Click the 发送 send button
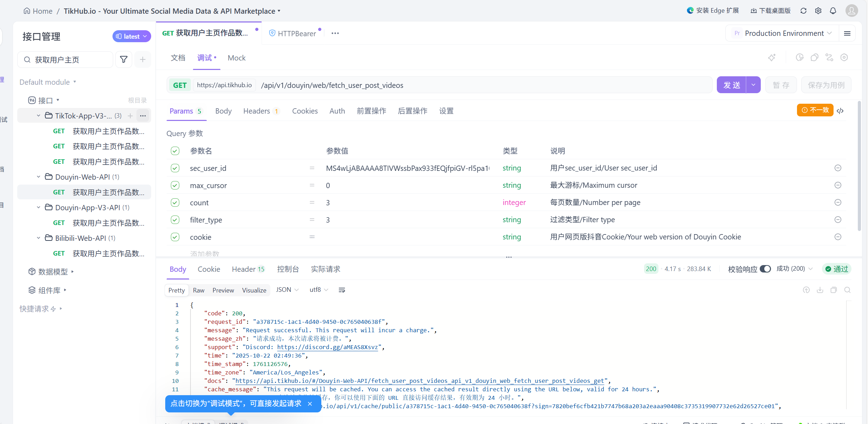The width and height of the screenshot is (868, 424). (732, 85)
